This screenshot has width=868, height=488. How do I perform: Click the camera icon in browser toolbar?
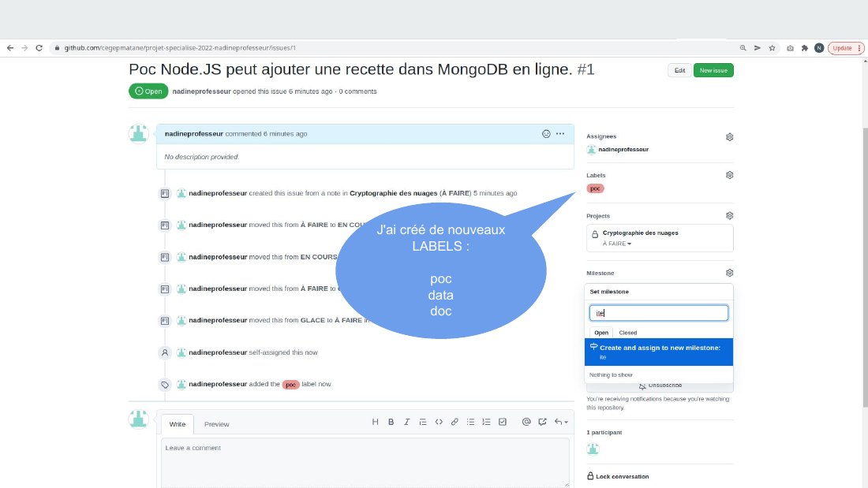(790, 48)
